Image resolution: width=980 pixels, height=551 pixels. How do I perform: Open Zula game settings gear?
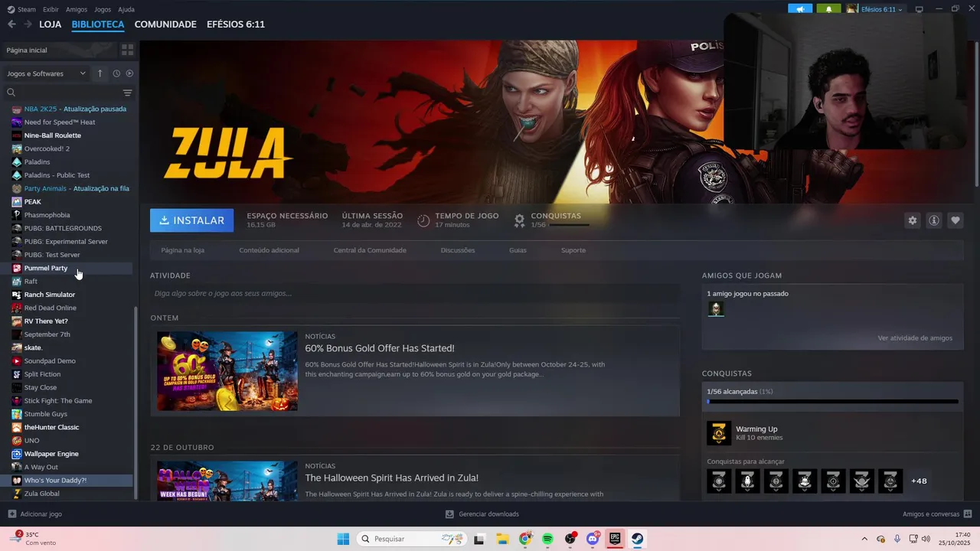tap(913, 220)
